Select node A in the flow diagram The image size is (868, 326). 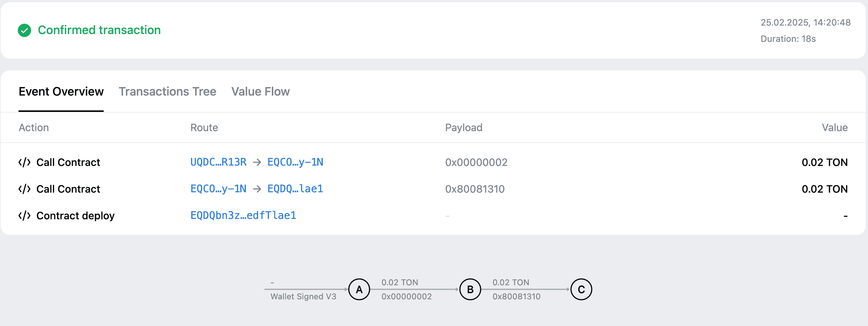359,289
